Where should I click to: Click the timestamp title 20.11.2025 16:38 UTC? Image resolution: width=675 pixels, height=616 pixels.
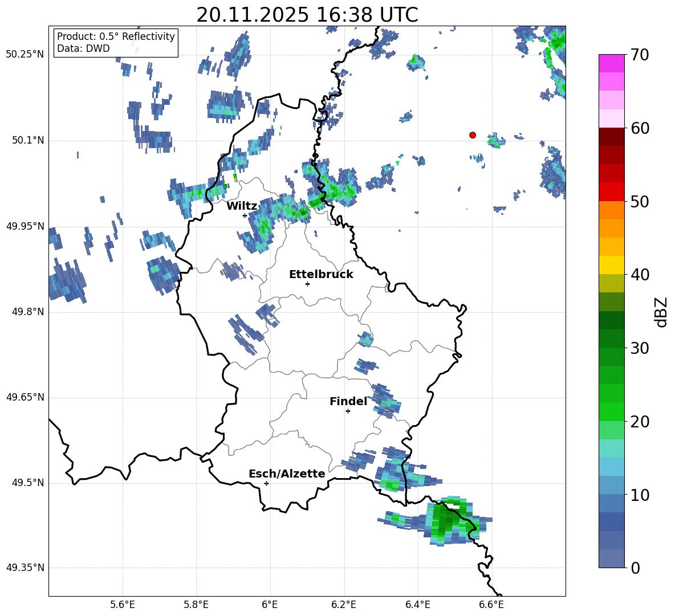tap(307, 15)
